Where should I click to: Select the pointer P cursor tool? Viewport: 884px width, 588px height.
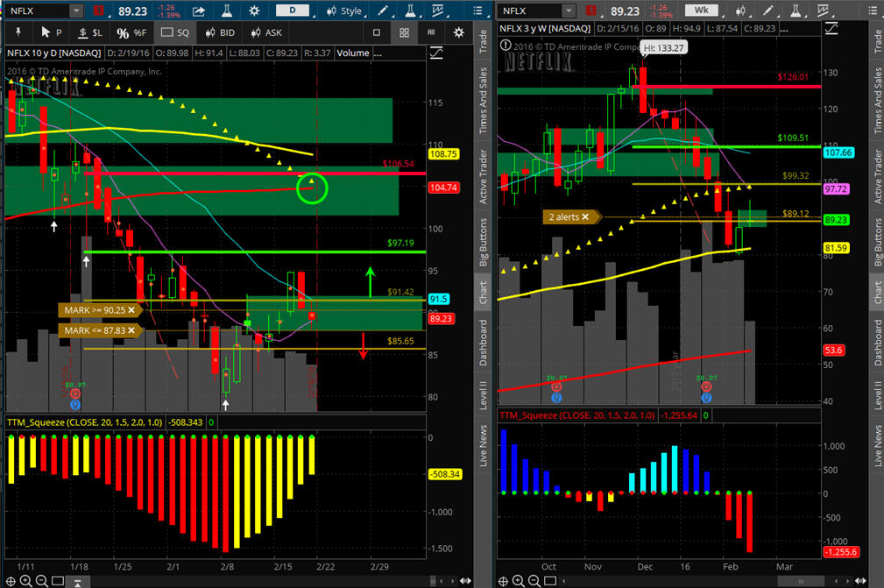pos(52,32)
